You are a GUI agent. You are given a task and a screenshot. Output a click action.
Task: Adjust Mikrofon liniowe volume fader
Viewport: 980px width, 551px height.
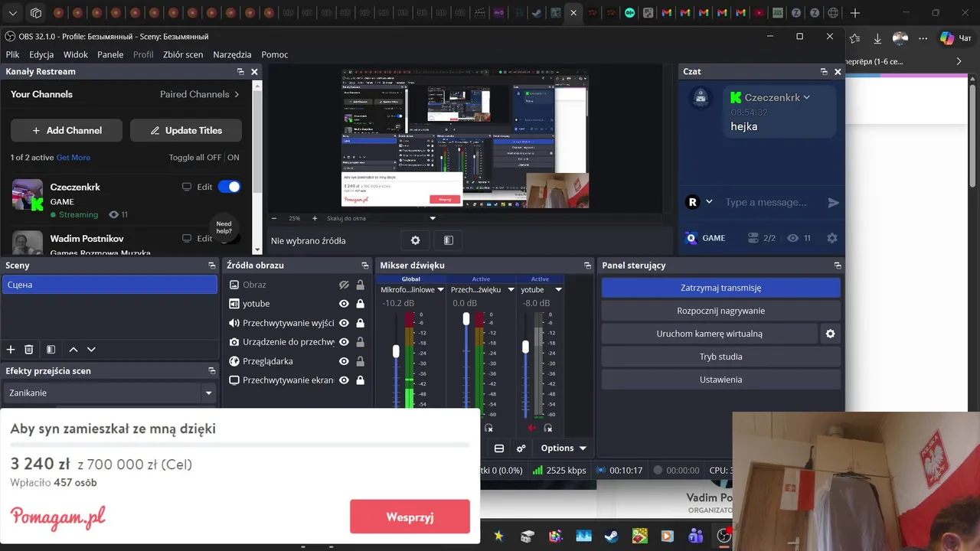[396, 351]
